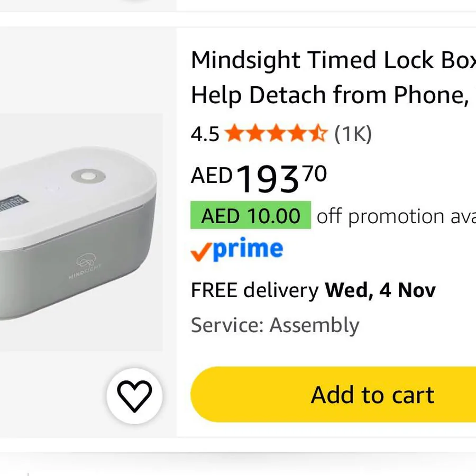The width and height of the screenshot is (476, 476).
Task: Select the AED 193.70 price
Action: [x=259, y=178]
